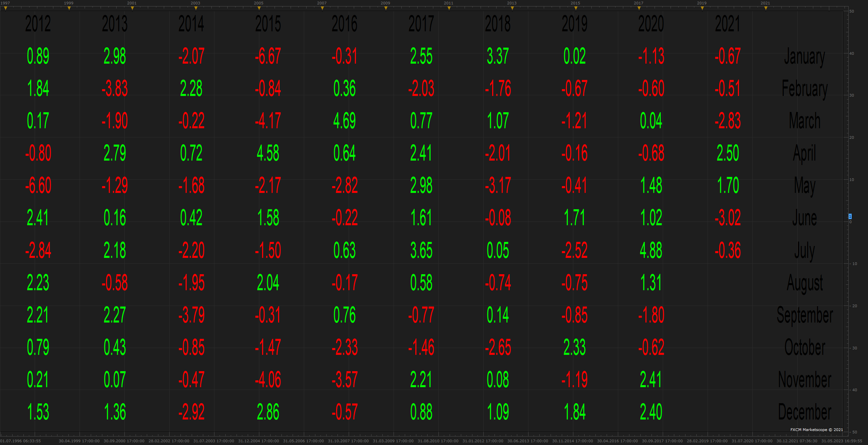Click the -4.06 value in November 2015

(268, 380)
